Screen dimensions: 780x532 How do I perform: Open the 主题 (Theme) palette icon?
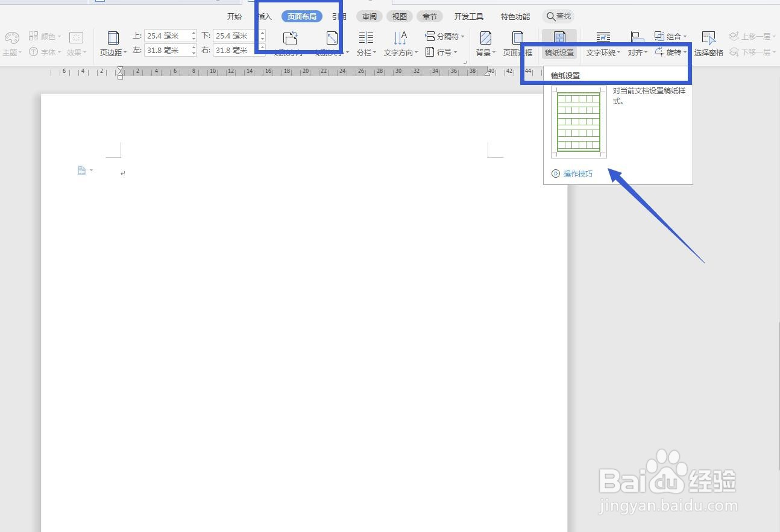(11, 39)
